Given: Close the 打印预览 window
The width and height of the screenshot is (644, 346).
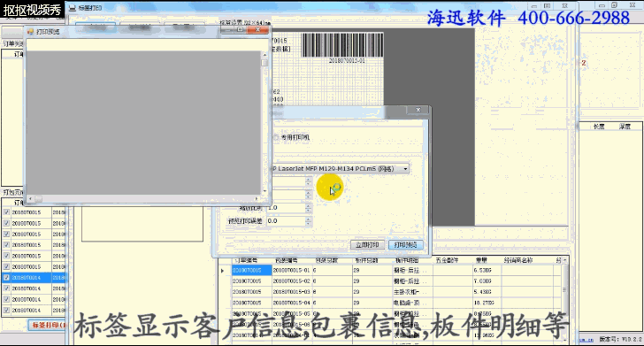Looking at the screenshot, I should point(257,29).
